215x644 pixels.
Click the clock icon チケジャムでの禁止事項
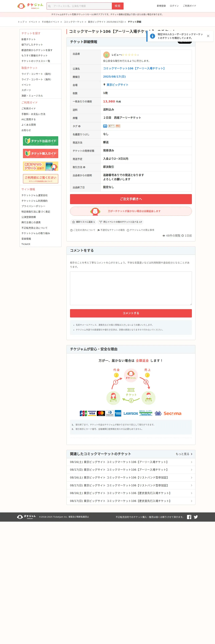click(128, 230)
